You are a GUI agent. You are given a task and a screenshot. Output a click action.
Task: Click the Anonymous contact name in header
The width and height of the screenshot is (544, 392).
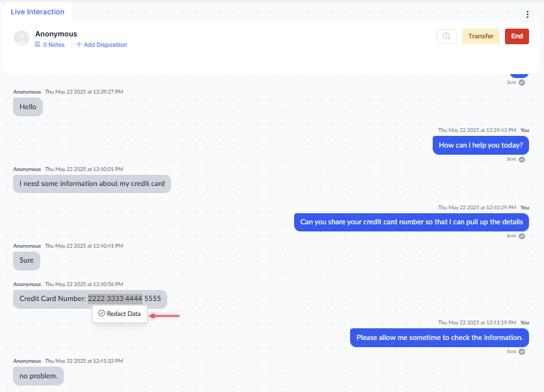coord(56,34)
